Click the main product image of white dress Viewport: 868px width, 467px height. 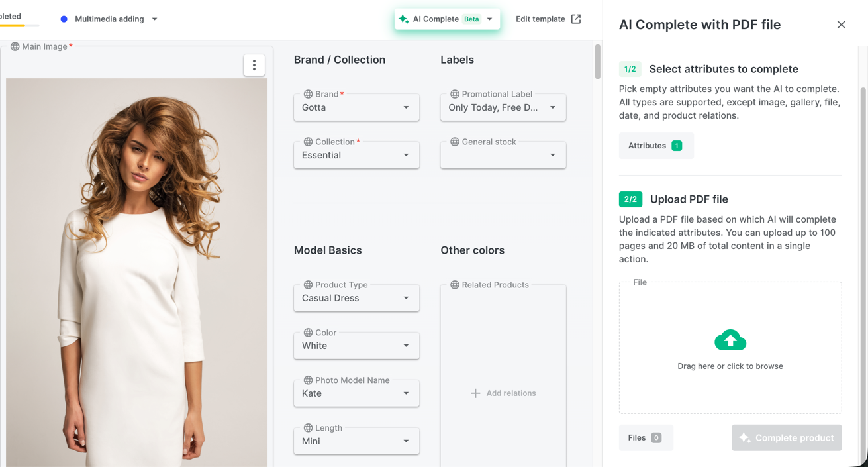(x=136, y=272)
